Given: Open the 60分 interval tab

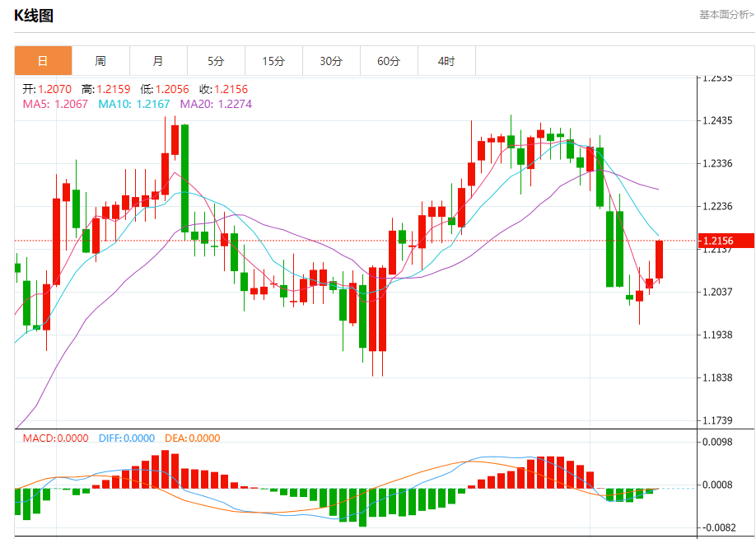Looking at the screenshot, I should click(389, 61).
